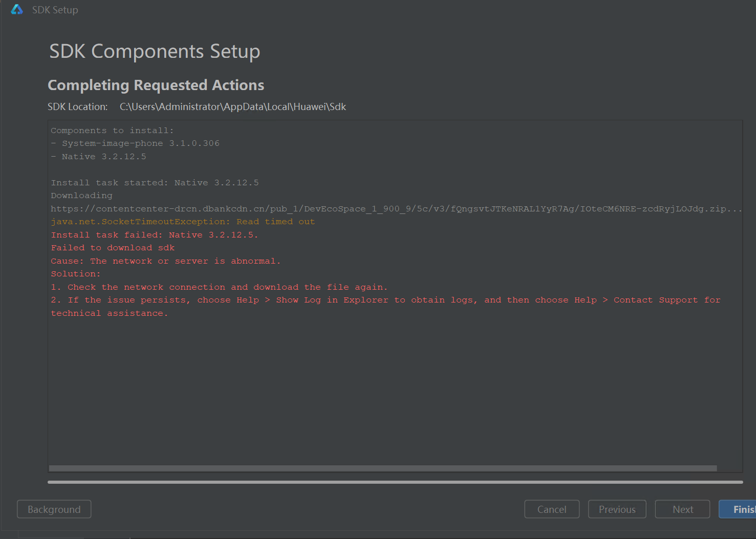The height and width of the screenshot is (539, 756).
Task: Click the Background button
Action: (x=54, y=509)
